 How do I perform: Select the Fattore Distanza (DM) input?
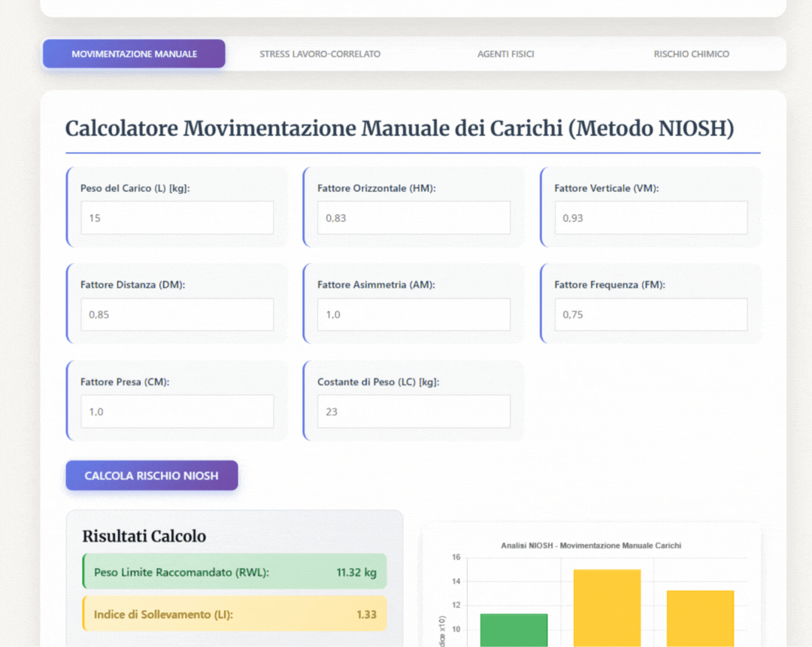(177, 314)
